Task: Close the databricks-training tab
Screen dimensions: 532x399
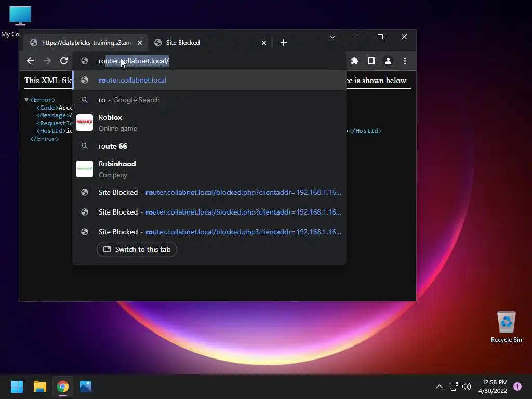Action: point(140,43)
